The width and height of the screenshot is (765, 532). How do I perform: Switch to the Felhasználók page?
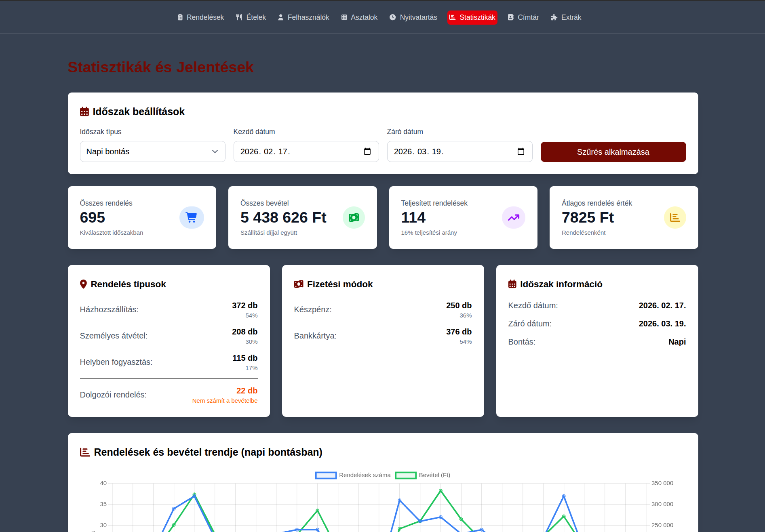click(303, 17)
